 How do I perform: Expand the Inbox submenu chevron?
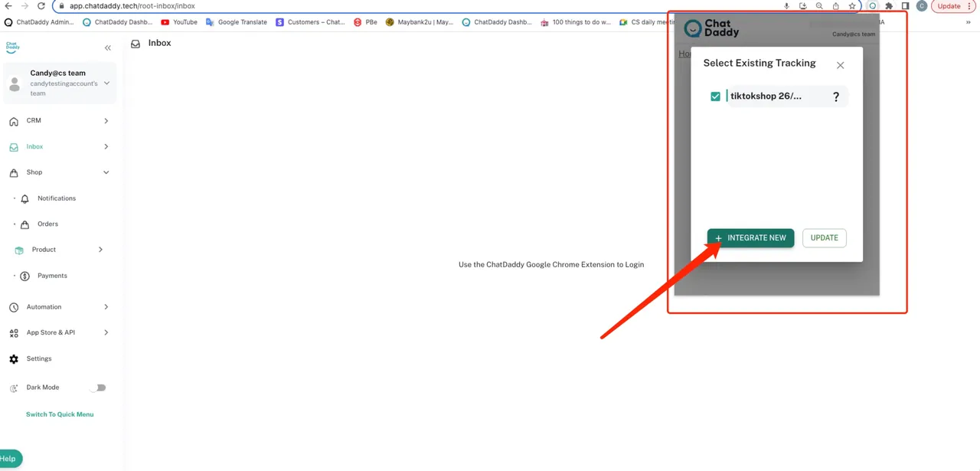pyautogui.click(x=106, y=146)
